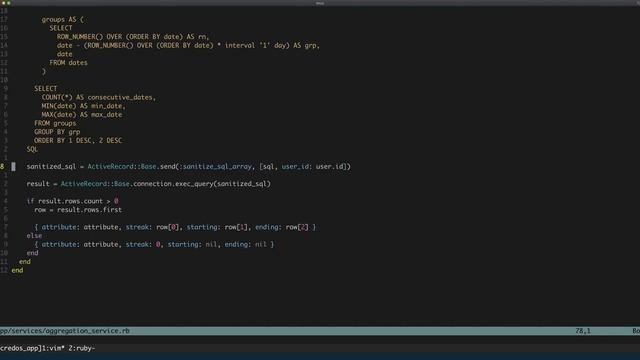Click the 'ROW_NUMBER() OVER (ORDER BY date) AS rn,' line

tap(133, 37)
